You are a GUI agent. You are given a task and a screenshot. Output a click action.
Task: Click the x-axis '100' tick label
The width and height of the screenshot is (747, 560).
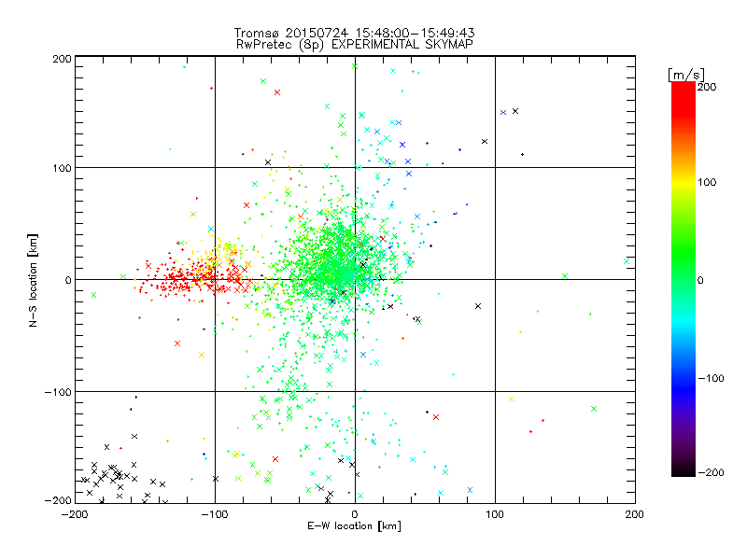[x=495, y=514]
